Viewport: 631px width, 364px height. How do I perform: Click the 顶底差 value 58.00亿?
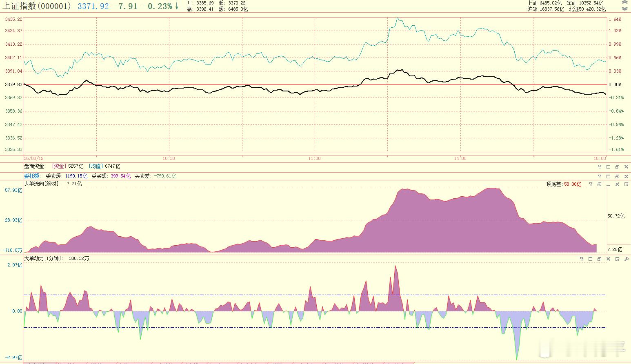[573, 184]
